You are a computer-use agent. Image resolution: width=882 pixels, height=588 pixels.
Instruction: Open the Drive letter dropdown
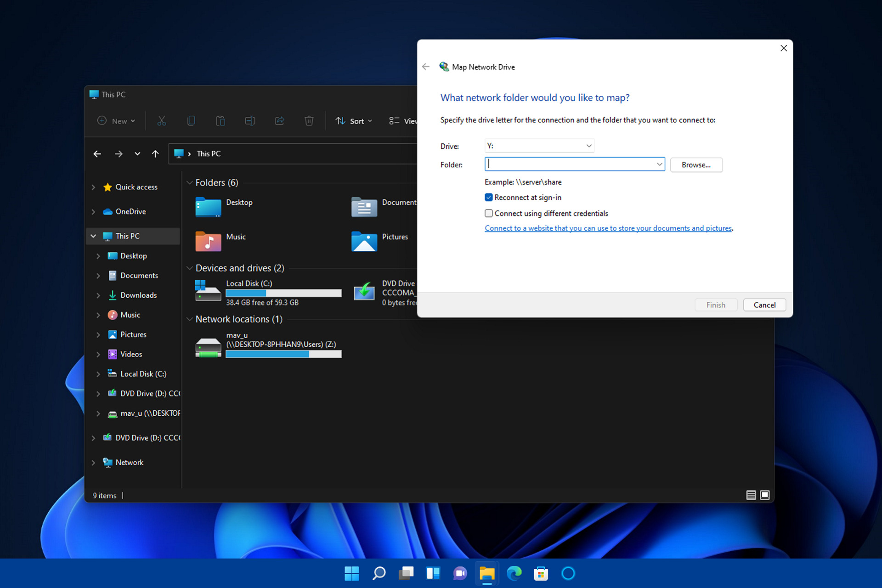click(x=539, y=146)
